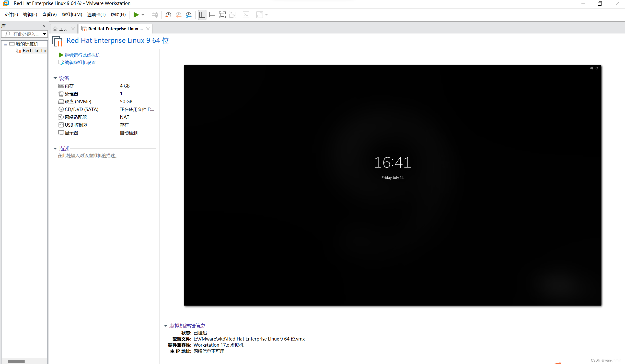
Task: Click the hard disk value 50 GB
Action: point(126,102)
